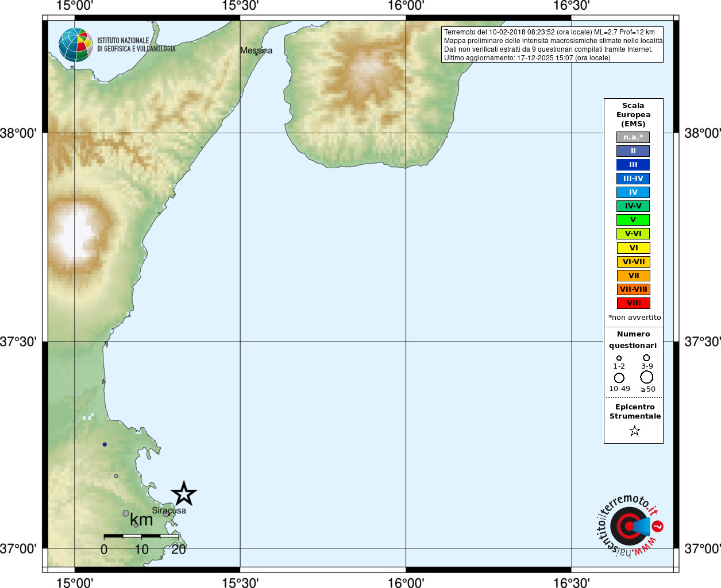Click the Messina city label

tap(256, 51)
